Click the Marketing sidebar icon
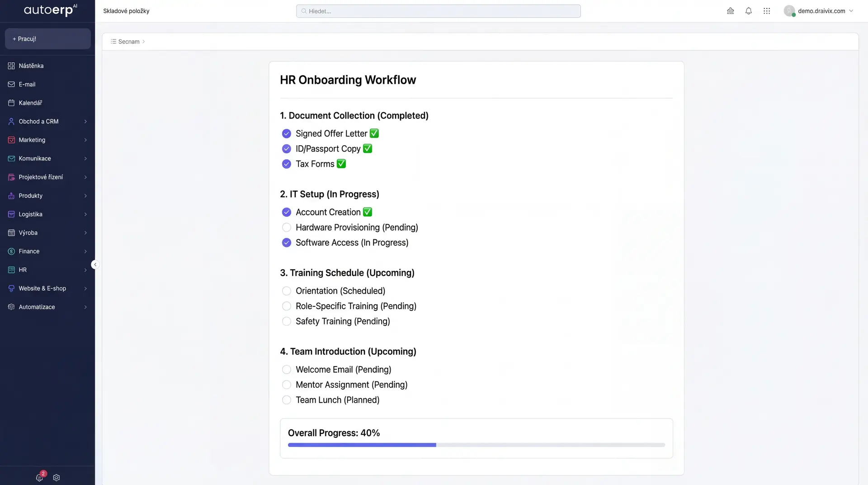 pos(11,140)
